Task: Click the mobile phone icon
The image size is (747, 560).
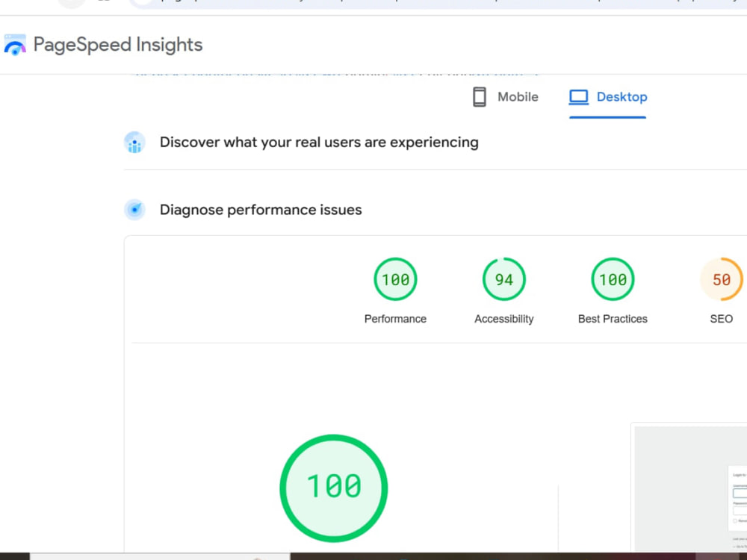Action: (480, 96)
